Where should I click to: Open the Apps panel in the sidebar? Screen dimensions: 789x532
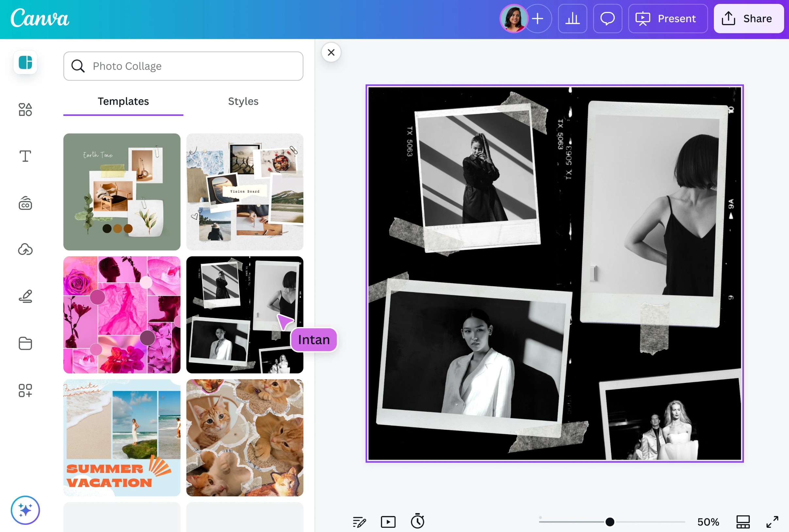pyautogui.click(x=25, y=390)
